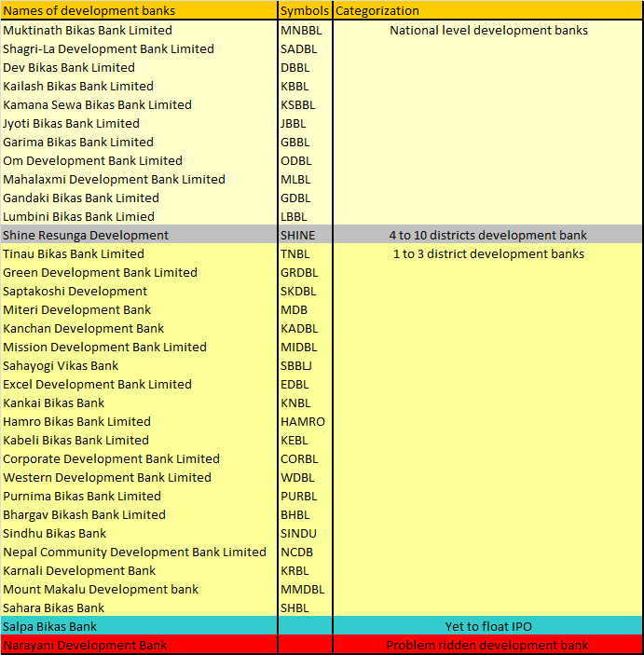Screen dimensions: 644x655
Task: Click the symbol 'EDBL'
Action: [x=305, y=384]
